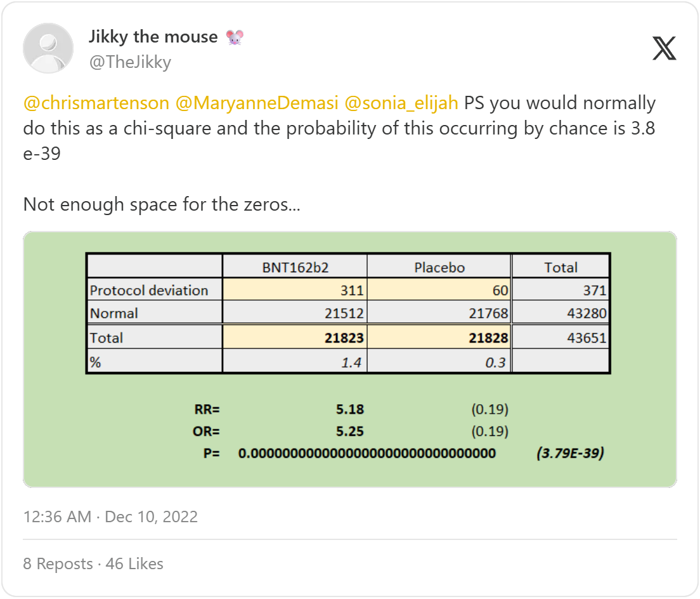Open the attached spreadsheet image
This screenshot has width=700, height=599.
point(350,359)
